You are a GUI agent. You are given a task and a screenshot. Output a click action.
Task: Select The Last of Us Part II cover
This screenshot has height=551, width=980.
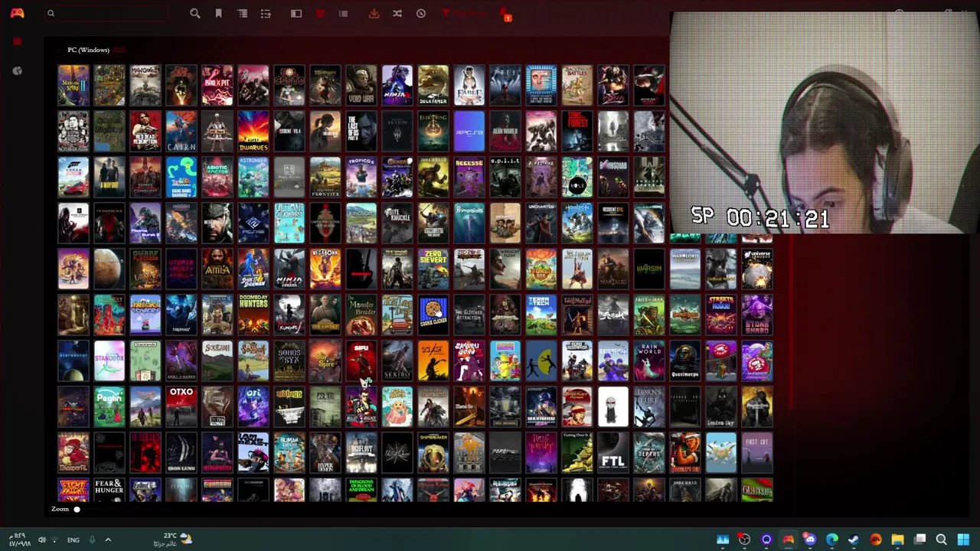point(361,131)
